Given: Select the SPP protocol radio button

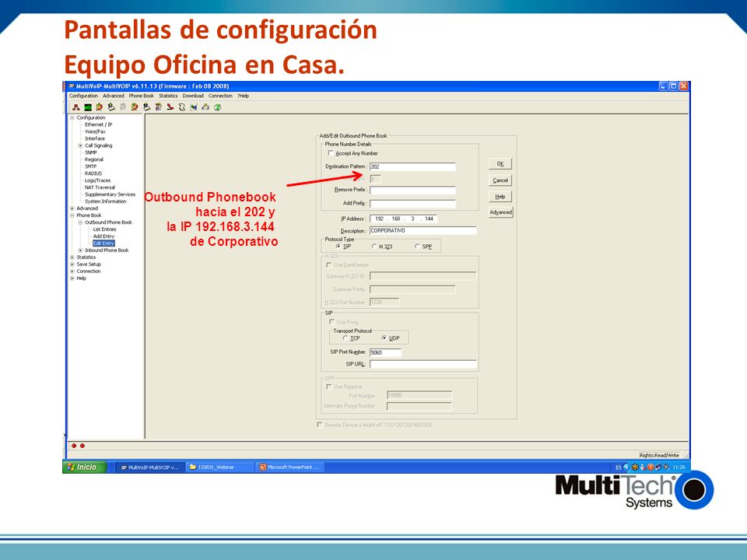Looking at the screenshot, I should coord(417,247).
